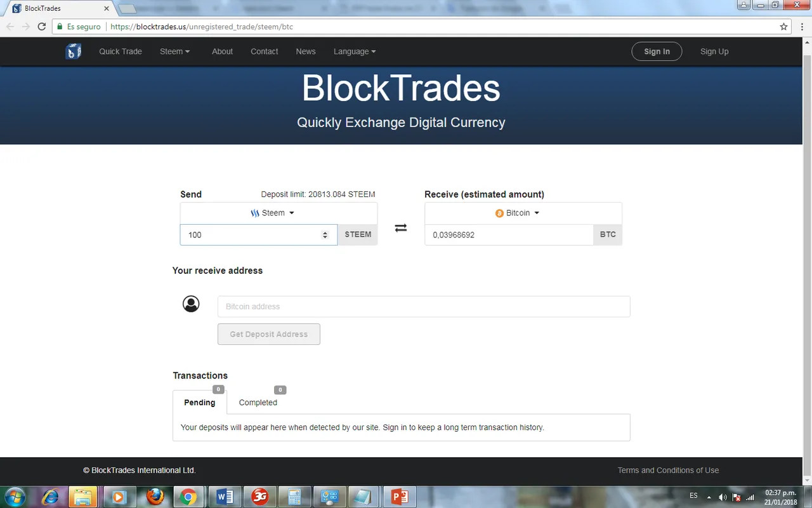This screenshot has height=508, width=812.
Task: Click Get Deposit Address button
Action: (x=269, y=334)
